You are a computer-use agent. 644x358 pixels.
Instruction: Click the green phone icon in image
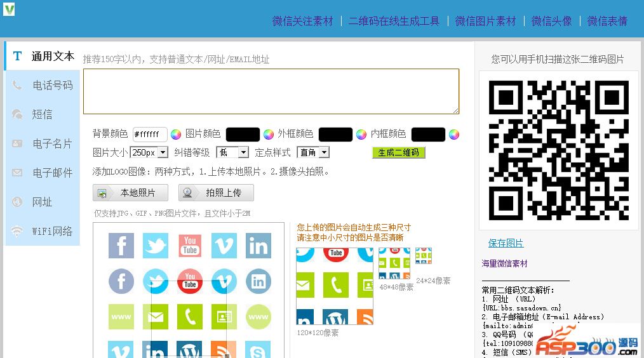pyautogui.click(x=190, y=317)
